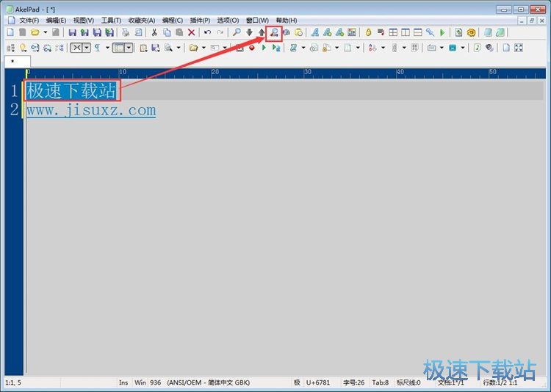551x392 pixels.
Task: Toggle the blue pushpin Always on Top icon
Action: coord(430,32)
